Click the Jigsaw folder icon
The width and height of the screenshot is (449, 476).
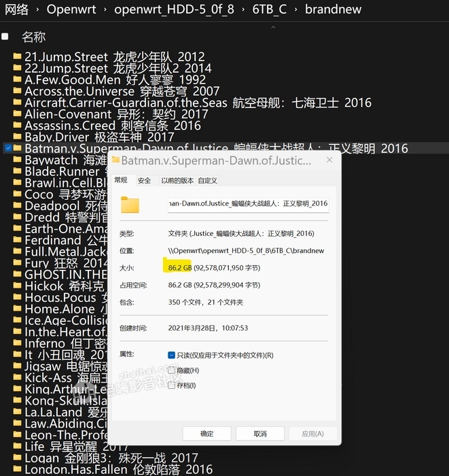click(x=17, y=366)
